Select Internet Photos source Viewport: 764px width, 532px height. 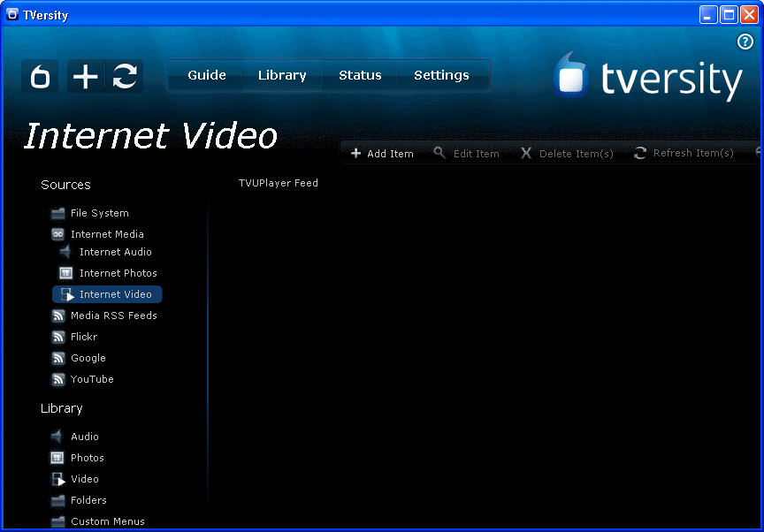pos(118,273)
